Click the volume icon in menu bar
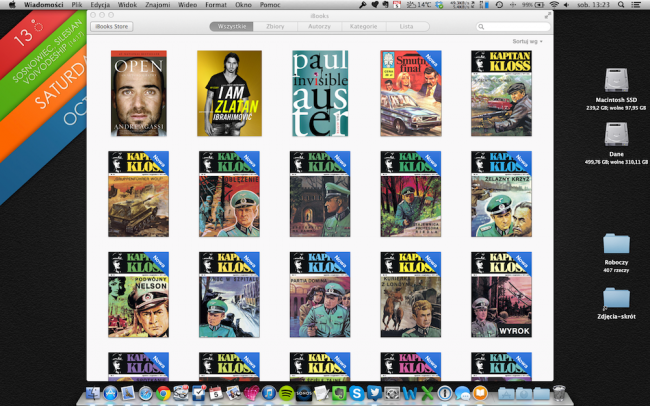 click(567, 5)
